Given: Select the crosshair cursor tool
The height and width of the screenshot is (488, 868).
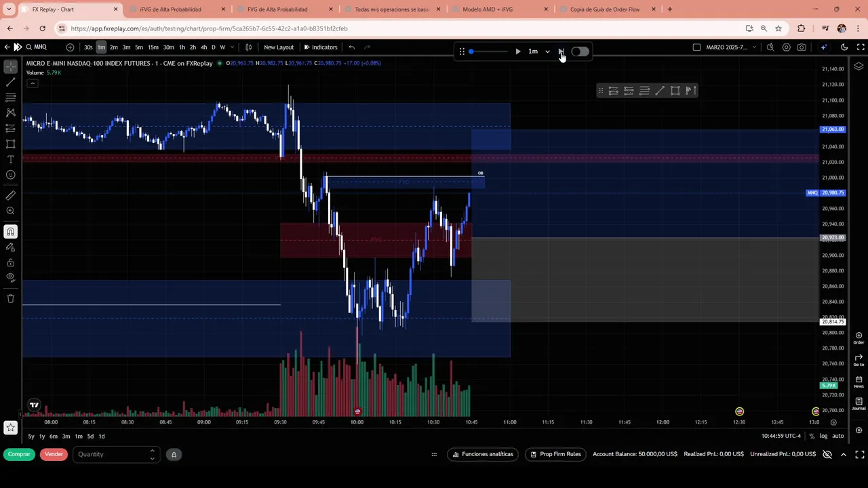Looking at the screenshot, I should [x=10, y=66].
